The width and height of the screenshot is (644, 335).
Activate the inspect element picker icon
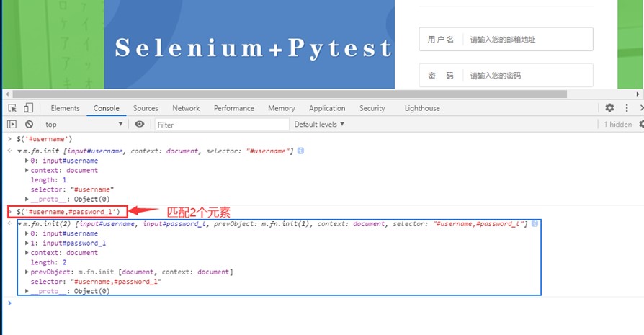pyautogui.click(x=12, y=108)
